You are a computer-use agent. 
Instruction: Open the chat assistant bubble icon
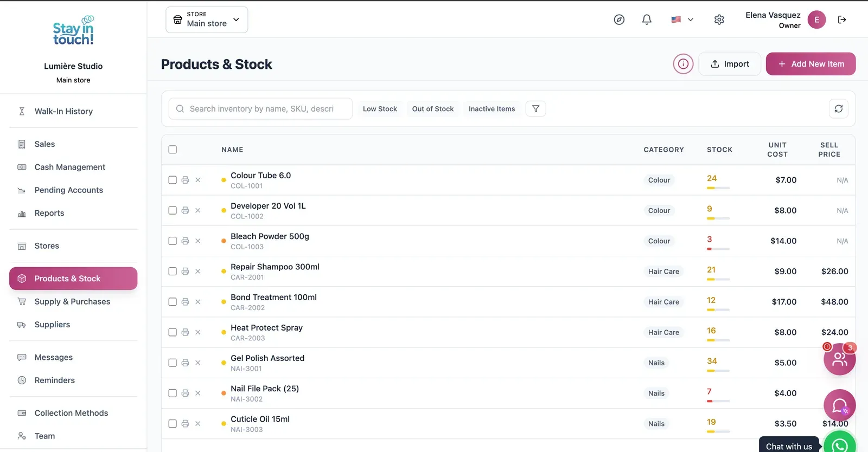[839, 405]
